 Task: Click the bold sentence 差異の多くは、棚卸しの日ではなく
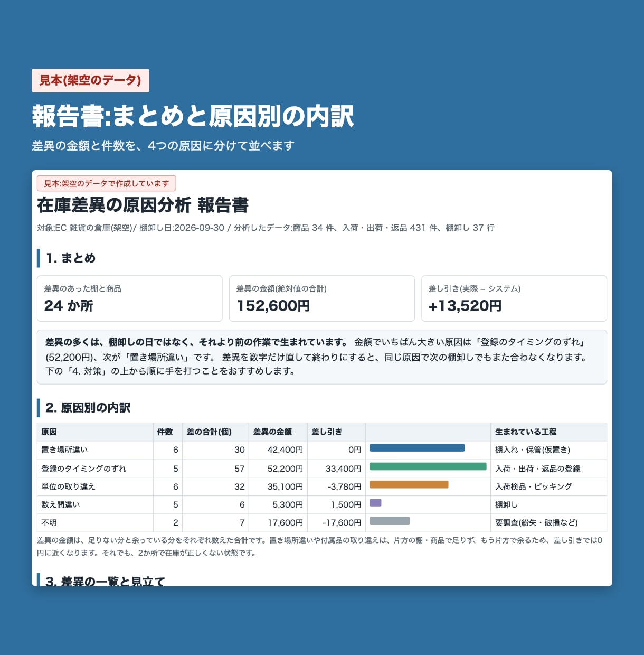pyautogui.click(x=196, y=342)
